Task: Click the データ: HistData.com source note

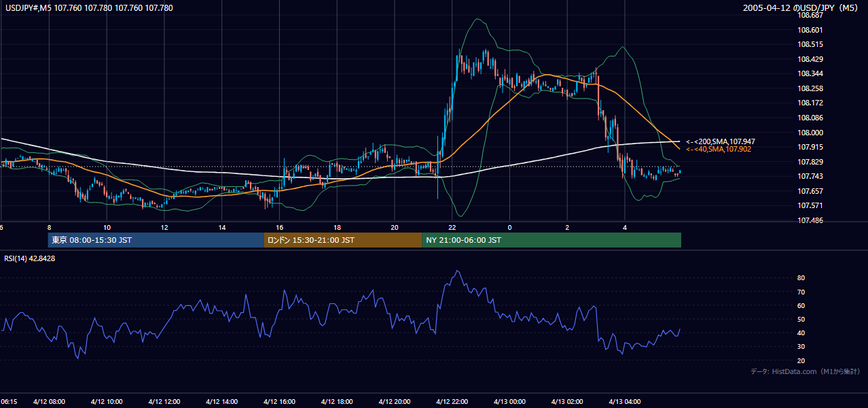Action: [x=806, y=371]
